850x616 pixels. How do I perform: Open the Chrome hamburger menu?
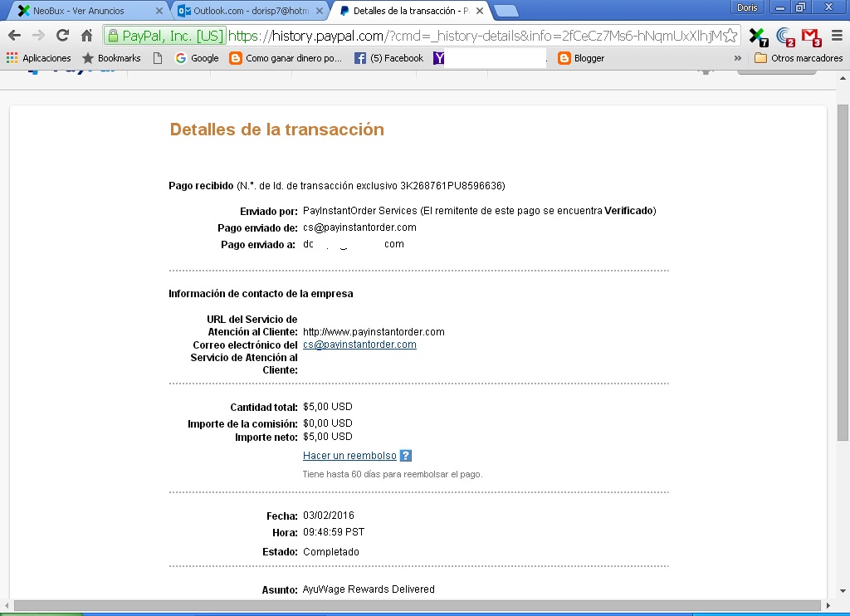837,36
